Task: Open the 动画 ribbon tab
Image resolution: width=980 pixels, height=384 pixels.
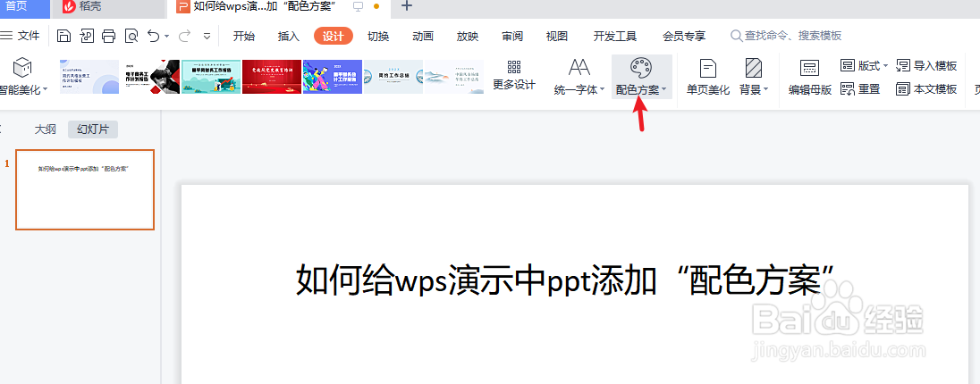Action: (x=423, y=37)
